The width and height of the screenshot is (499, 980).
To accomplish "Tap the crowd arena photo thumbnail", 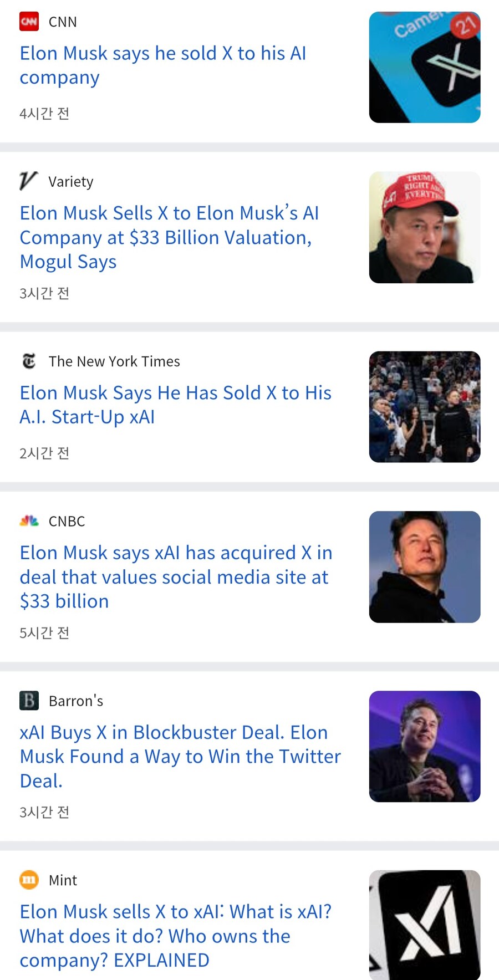I will pos(425,407).
